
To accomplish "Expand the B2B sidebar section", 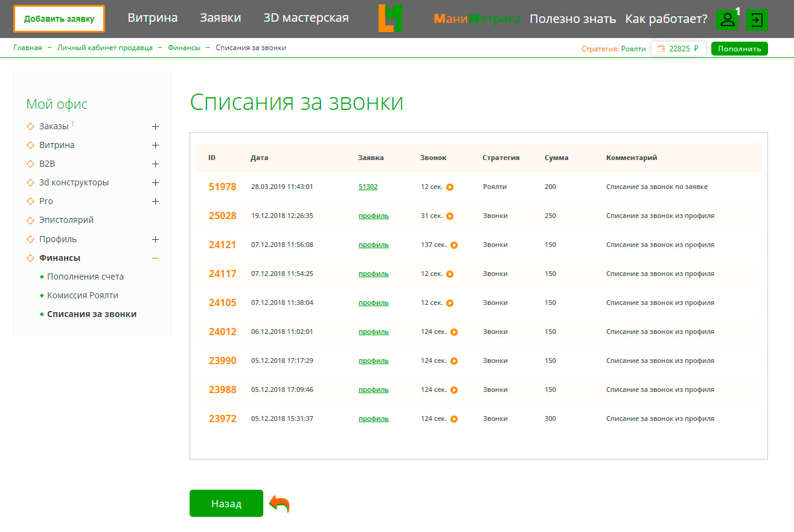I will point(155,164).
